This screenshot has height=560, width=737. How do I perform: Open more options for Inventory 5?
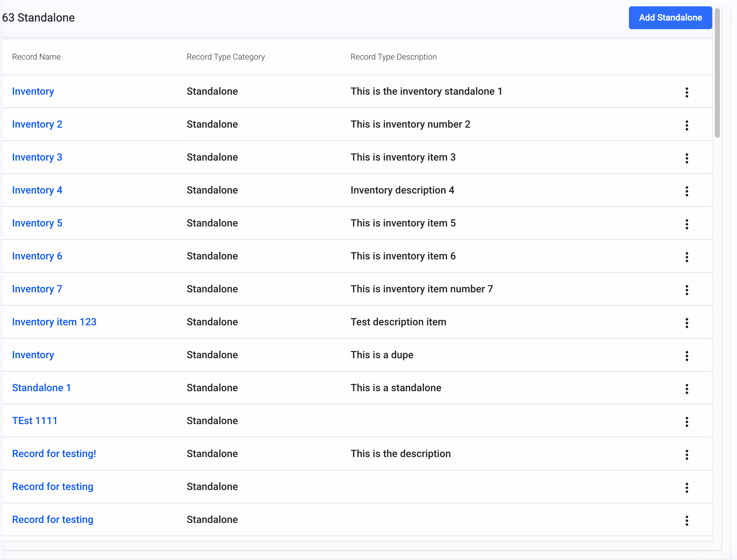(x=686, y=224)
